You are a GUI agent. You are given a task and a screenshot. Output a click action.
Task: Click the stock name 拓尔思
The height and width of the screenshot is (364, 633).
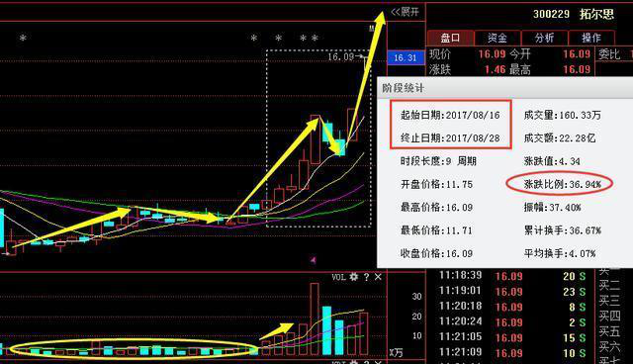pyautogui.click(x=596, y=14)
